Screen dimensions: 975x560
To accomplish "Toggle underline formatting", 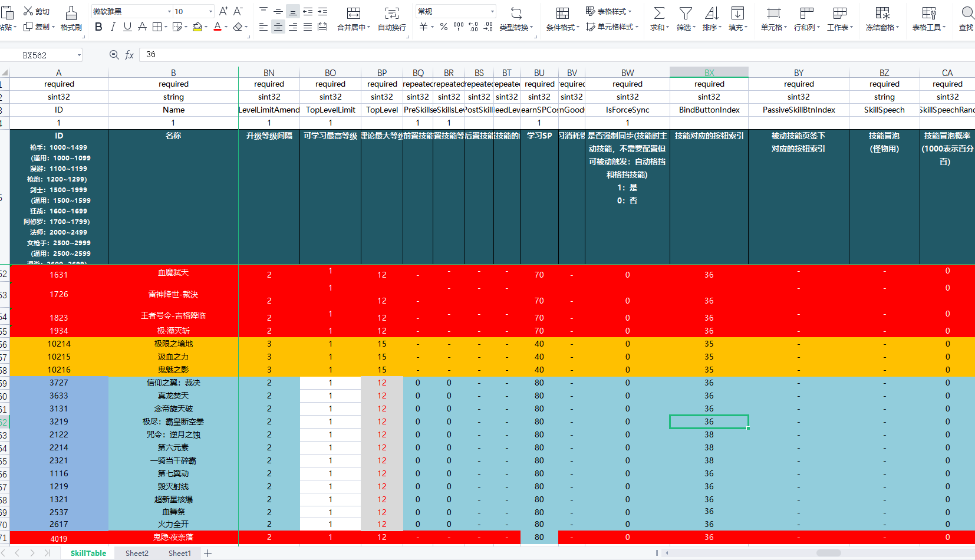I will pos(127,27).
